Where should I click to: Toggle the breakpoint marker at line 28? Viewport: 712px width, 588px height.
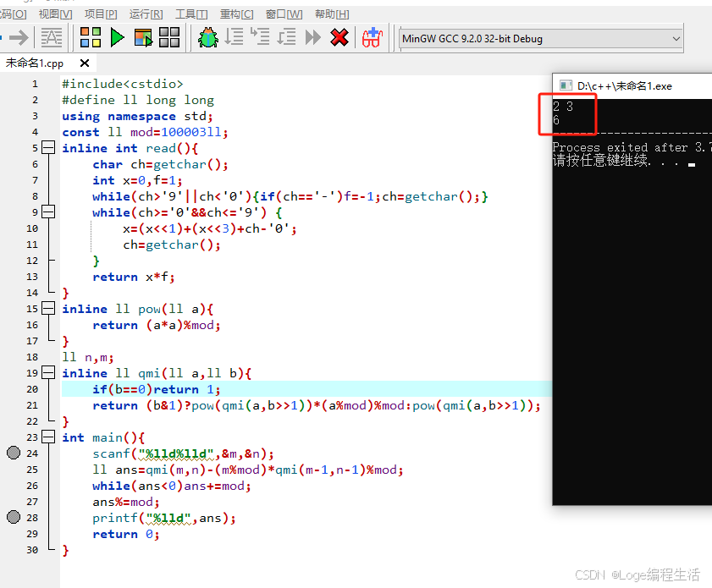tap(14, 517)
